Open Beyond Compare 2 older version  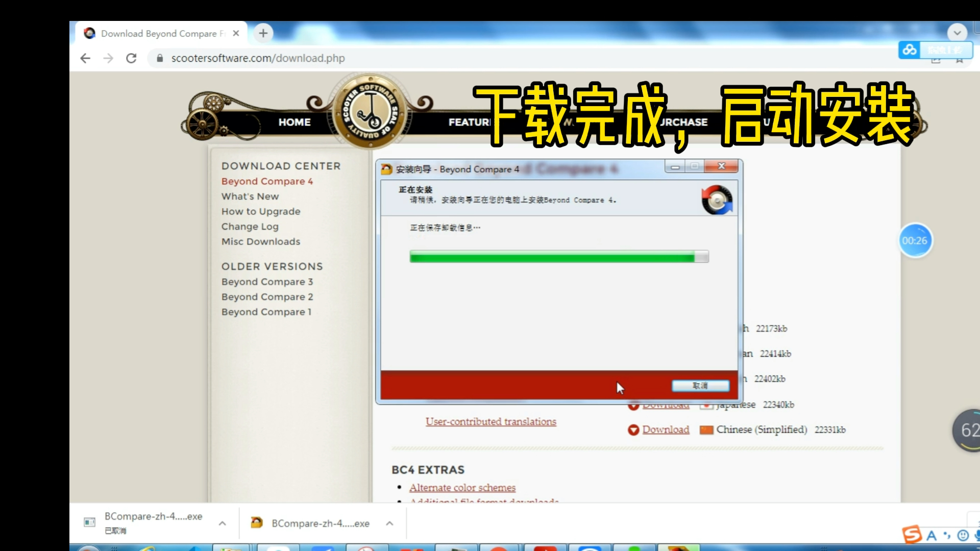(x=267, y=297)
